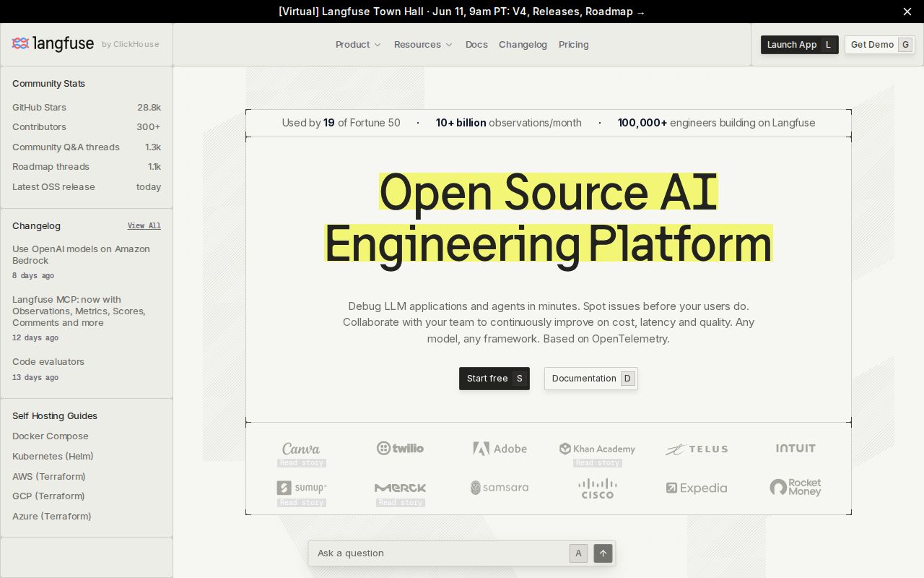View all changelog entries
The height and width of the screenshot is (578, 924).
pyautogui.click(x=144, y=226)
